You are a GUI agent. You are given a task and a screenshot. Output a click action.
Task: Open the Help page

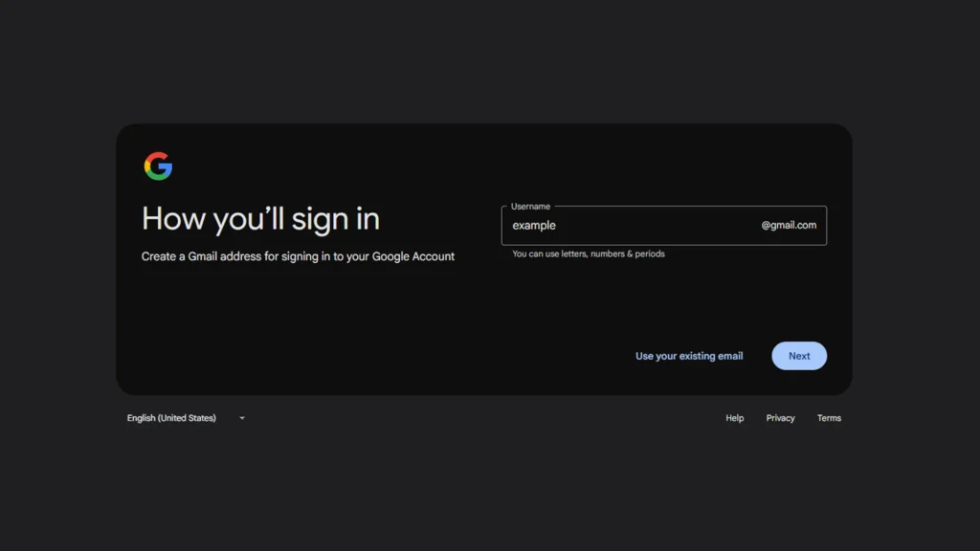click(x=734, y=417)
